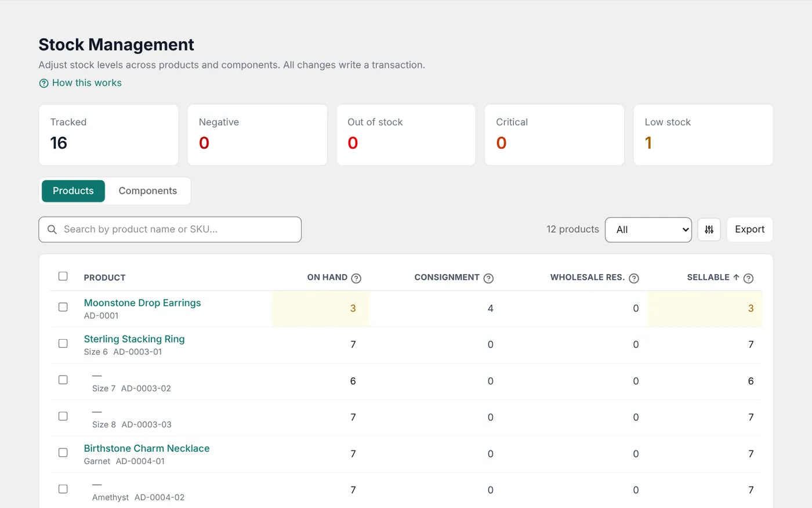Show help for Sellable column

pyautogui.click(x=748, y=278)
